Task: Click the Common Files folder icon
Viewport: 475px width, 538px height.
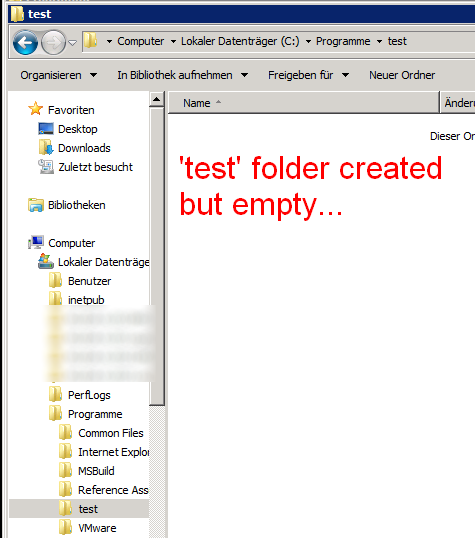Action: 65,432
